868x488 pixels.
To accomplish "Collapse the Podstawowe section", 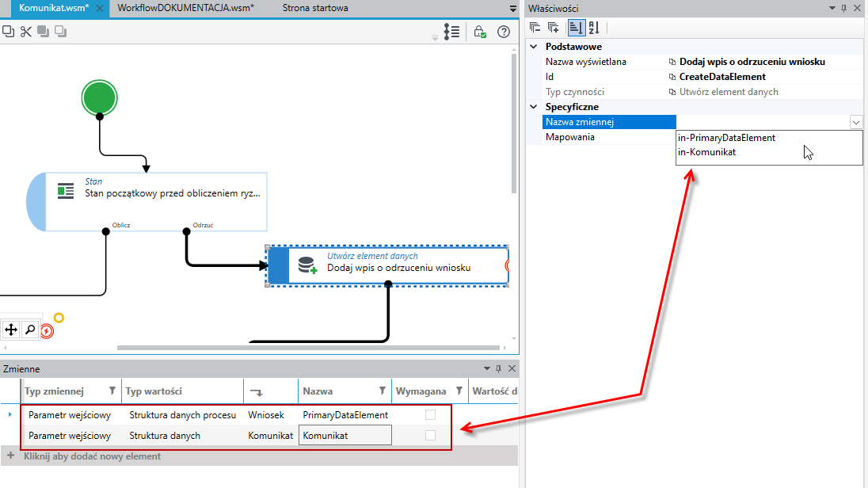I will point(534,47).
